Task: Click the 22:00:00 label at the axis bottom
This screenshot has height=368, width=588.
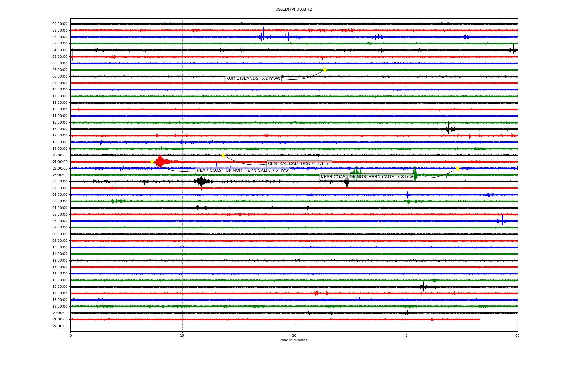Action: pyautogui.click(x=60, y=326)
